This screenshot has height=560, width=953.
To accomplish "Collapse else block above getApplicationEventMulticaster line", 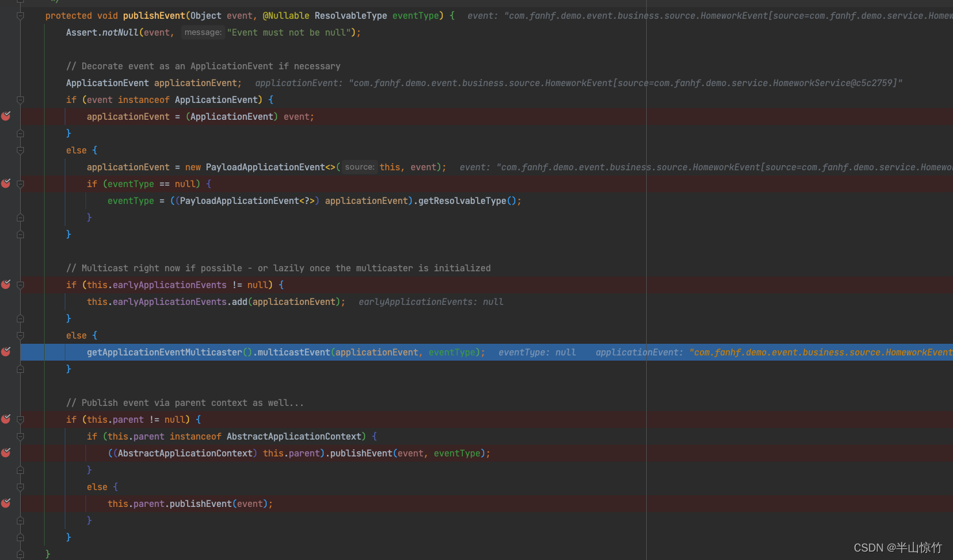I will [x=20, y=335].
